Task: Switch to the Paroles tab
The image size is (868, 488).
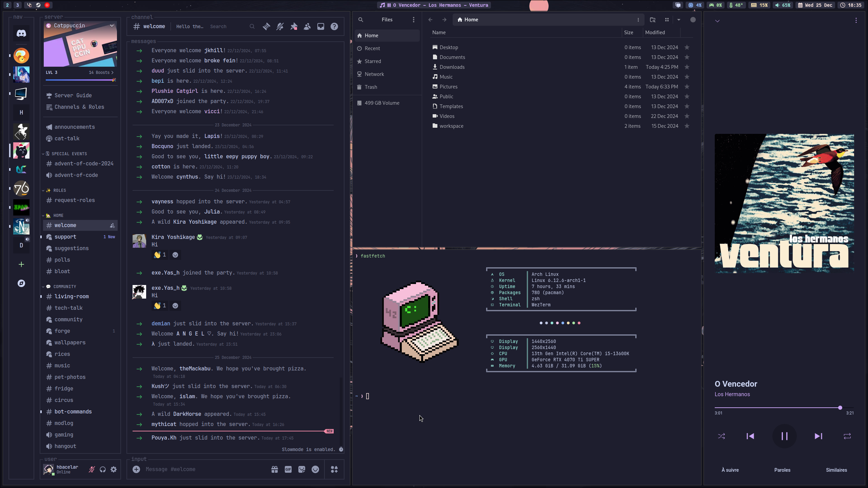Action: (783, 470)
